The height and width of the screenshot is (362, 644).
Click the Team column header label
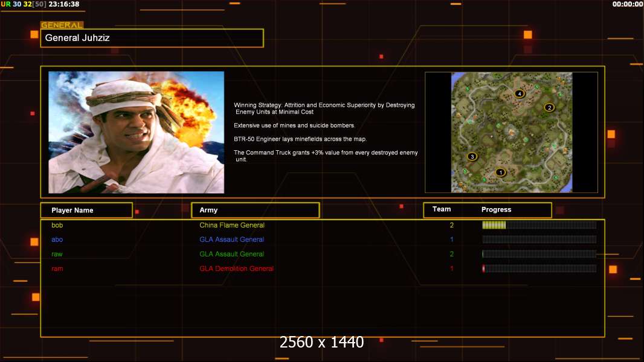pos(442,209)
